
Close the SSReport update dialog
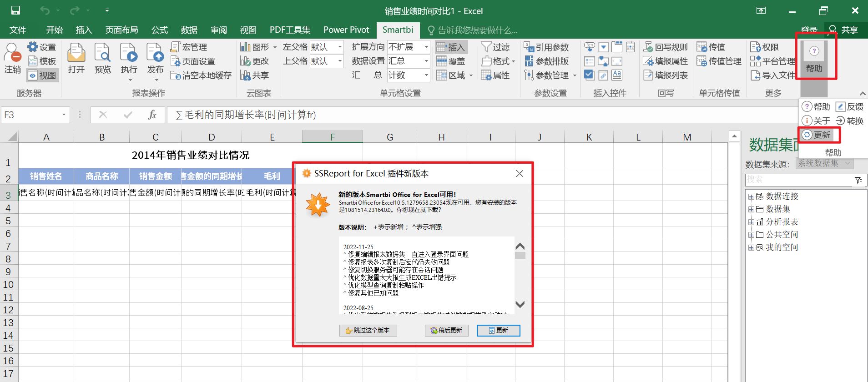click(520, 173)
